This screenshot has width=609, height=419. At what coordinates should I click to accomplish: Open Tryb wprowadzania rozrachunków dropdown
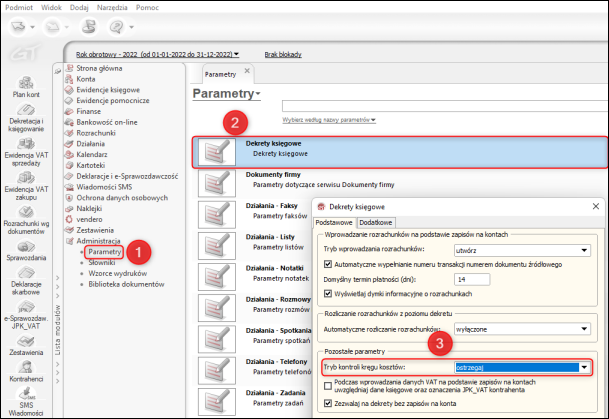click(x=522, y=250)
